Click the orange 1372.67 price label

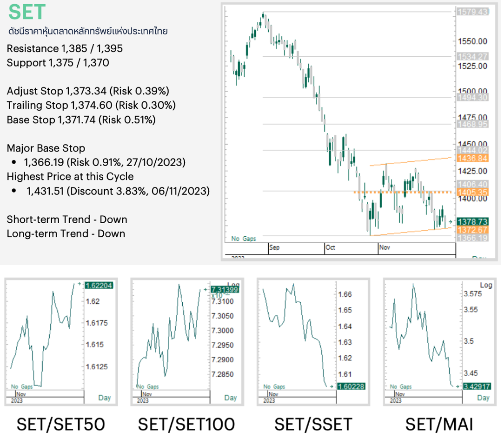(472, 230)
